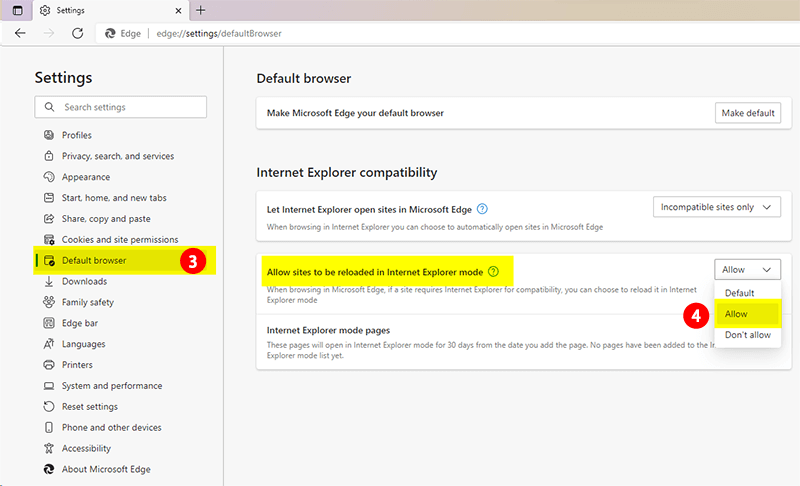
Task: Open About Microsoft Edge page
Action: click(106, 470)
